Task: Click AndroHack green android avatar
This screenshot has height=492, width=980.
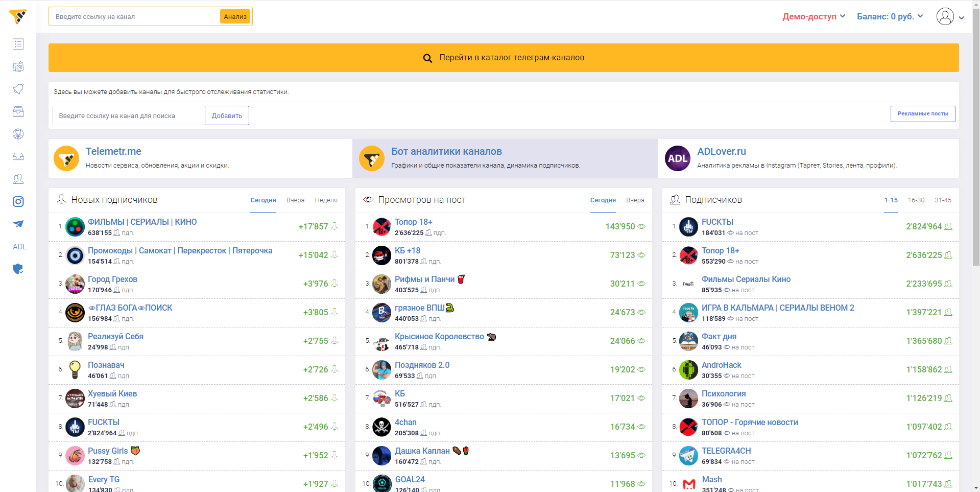Action: (688, 370)
